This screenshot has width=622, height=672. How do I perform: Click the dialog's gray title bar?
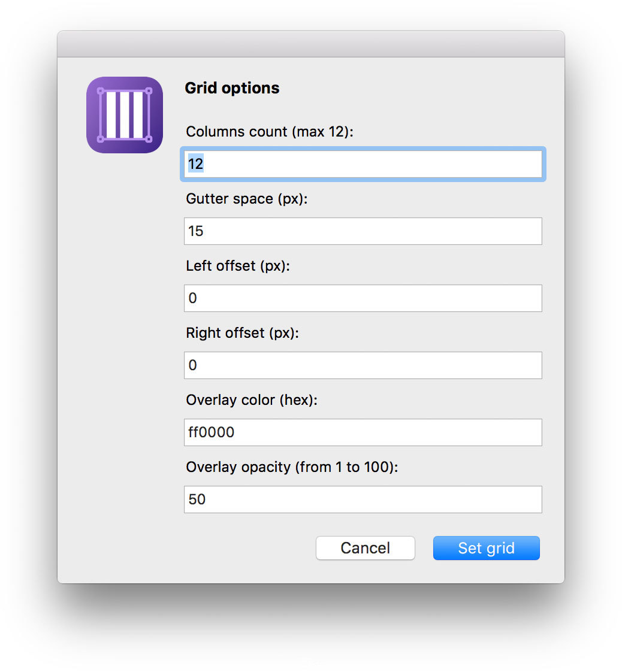point(310,44)
